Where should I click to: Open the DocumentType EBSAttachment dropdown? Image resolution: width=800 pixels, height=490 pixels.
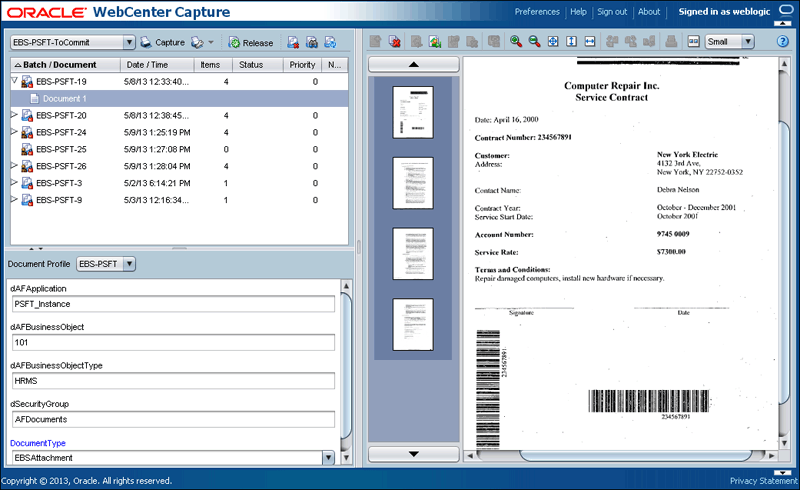[173, 458]
